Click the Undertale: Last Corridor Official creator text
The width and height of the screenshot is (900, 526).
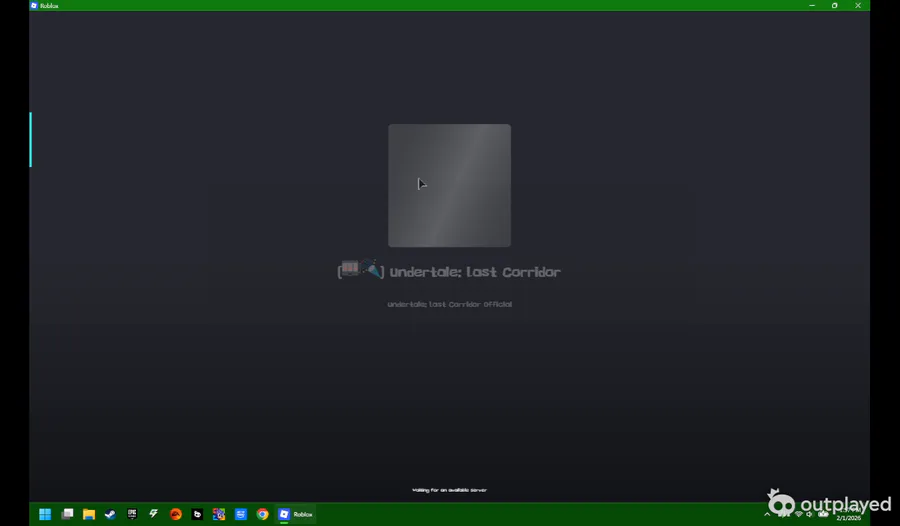[x=449, y=304]
